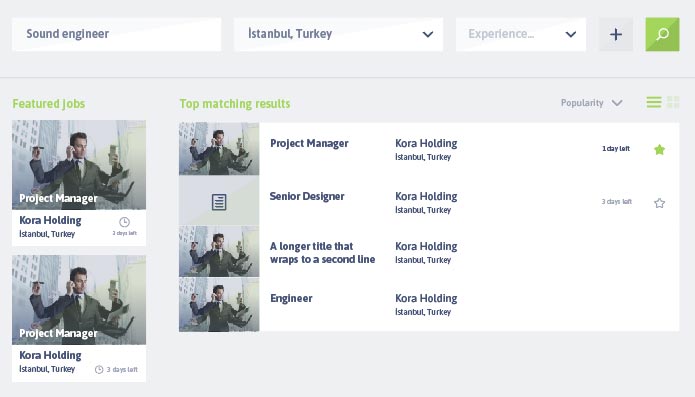Switch to grid view layout
The height and width of the screenshot is (397, 695).
673,102
